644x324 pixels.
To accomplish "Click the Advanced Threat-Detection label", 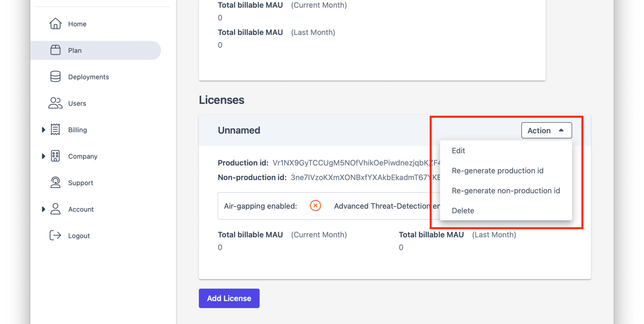I will (x=387, y=206).
